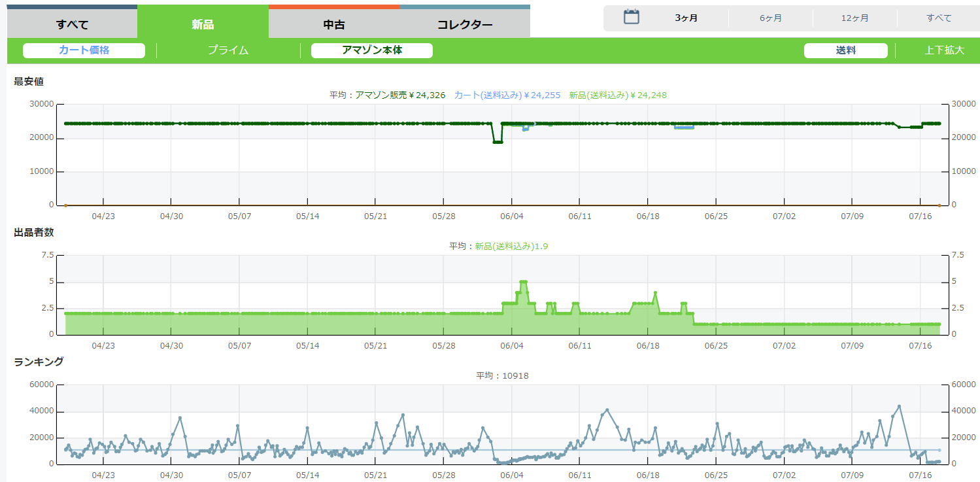This screenshot has width=980, height=482.
Task: Switch to the すべて condition tab
Action: 72,25
